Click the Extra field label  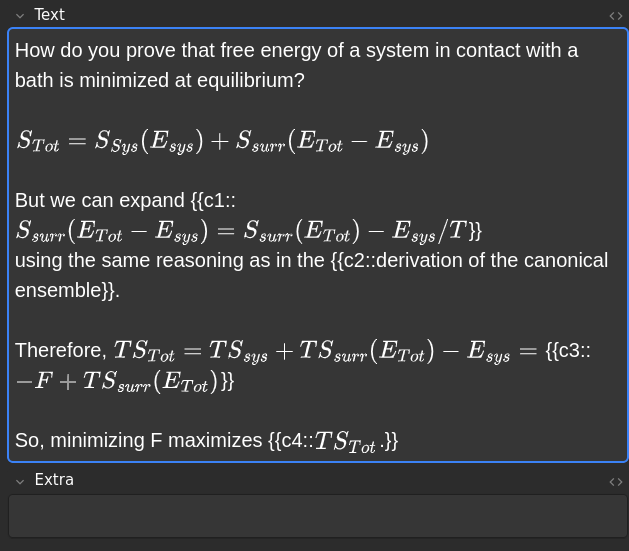(x=54, y=480)
